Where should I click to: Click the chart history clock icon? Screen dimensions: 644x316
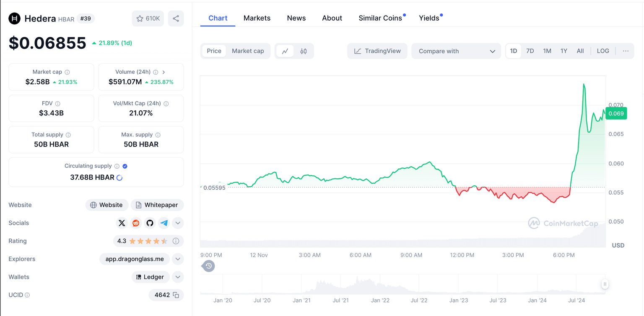coord(208,266)
